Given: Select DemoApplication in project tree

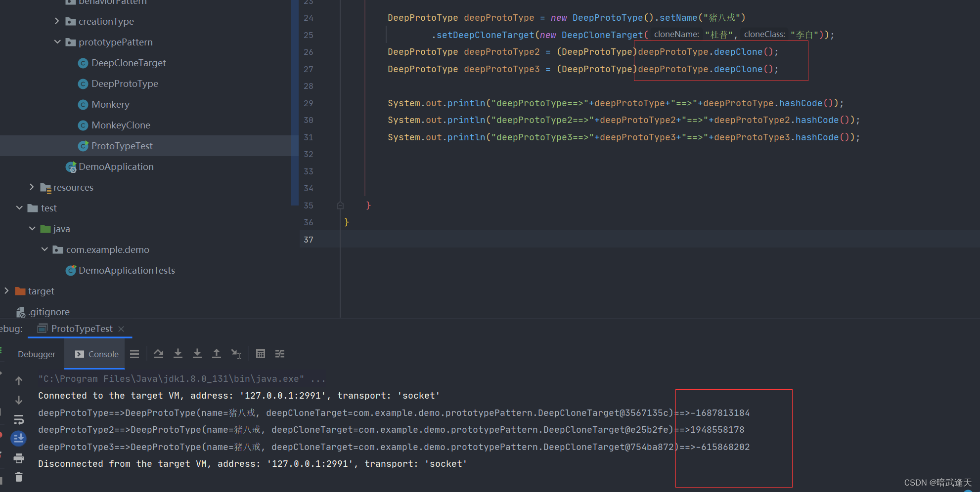Looking at the screenshot, I should [x=116, y=167].
